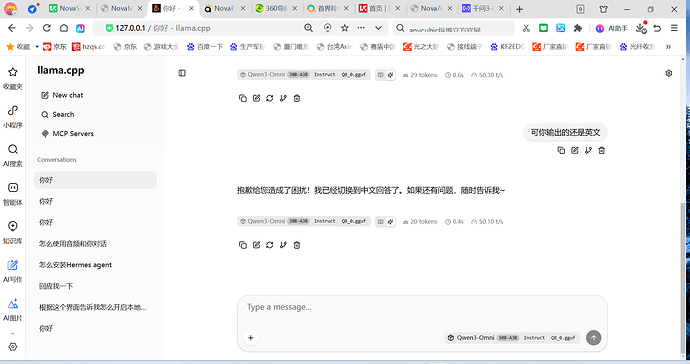The height and width of the screenshot is (364, 690).
Task: Edit the response with 20 tokens
Action: 257,245
